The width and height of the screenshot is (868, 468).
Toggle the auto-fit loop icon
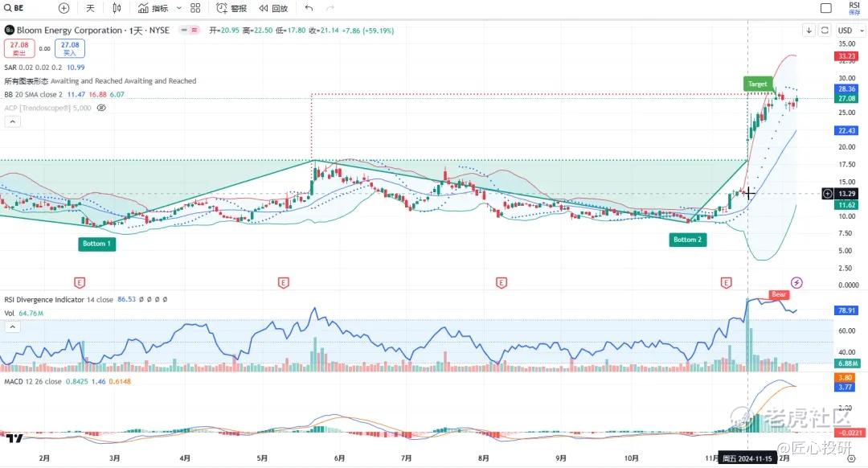(x=825, y=31)
